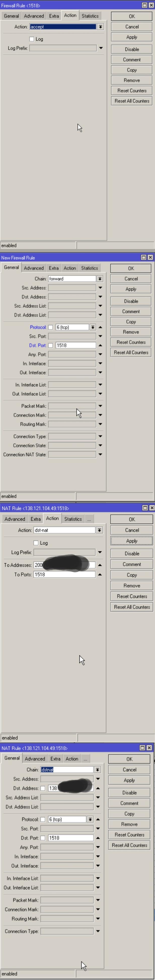
Task: Click Dst. Port field in New Firewall Rule
Action: coord(75,346)
